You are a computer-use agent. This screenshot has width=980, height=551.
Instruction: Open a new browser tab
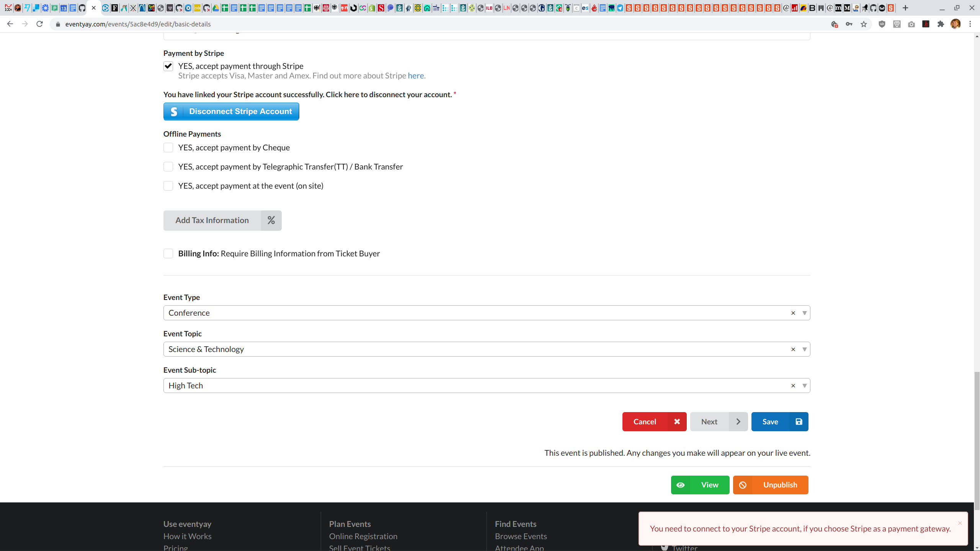pyautogui.click(x=905, y=8)
